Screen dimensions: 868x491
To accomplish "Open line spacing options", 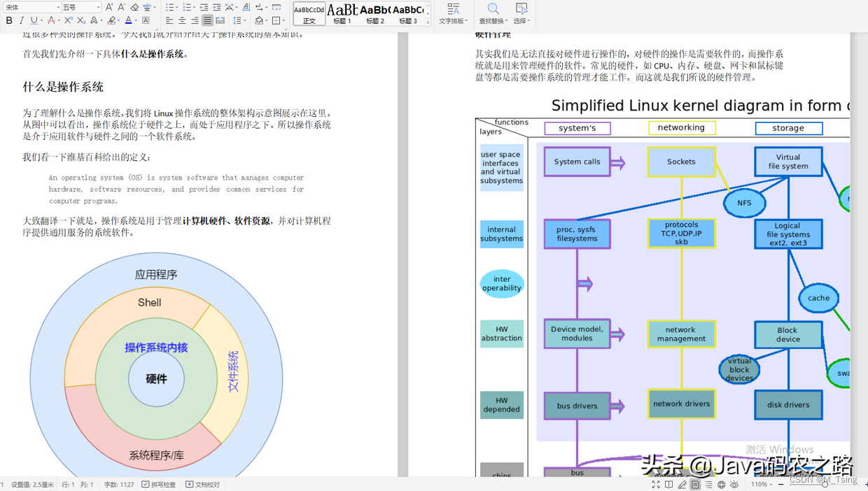I will click(x=237, y=20).
